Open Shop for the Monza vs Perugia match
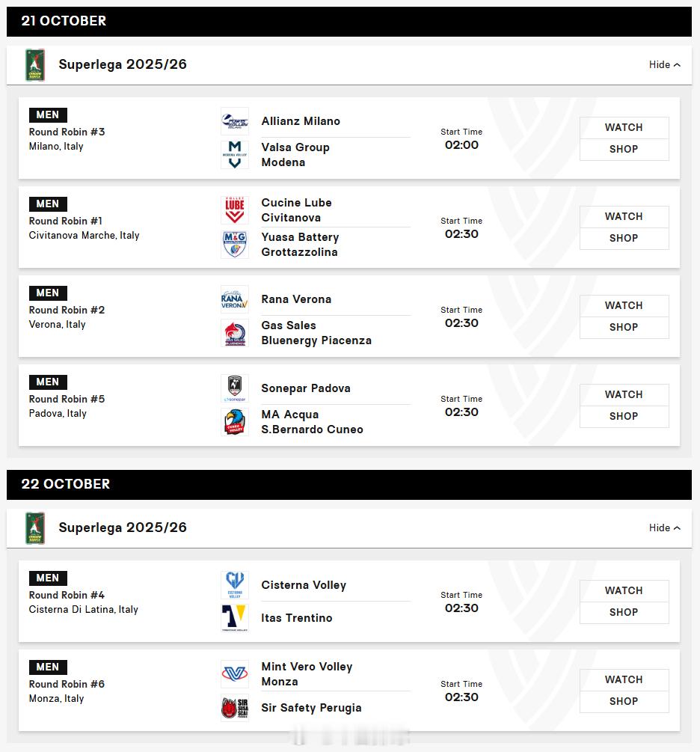Viewport: 700px width, 752px height. pyautogui.click(x=624, y=702)
